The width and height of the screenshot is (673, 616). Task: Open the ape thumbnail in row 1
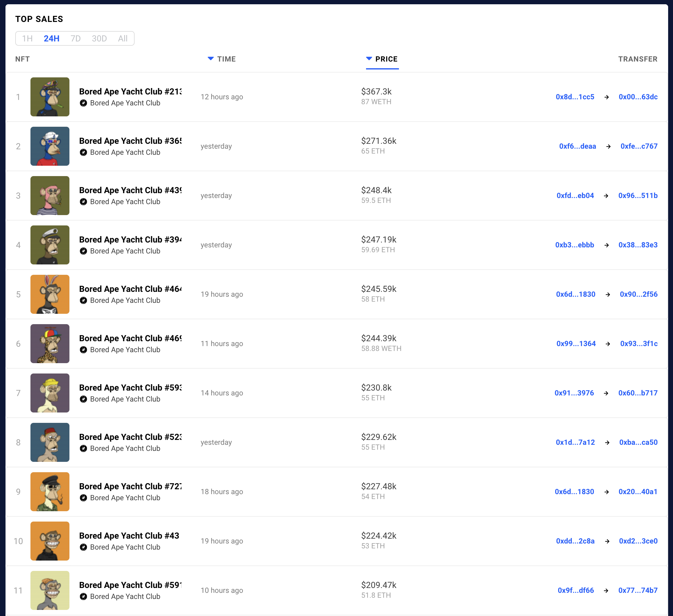(x=50, y=97)
